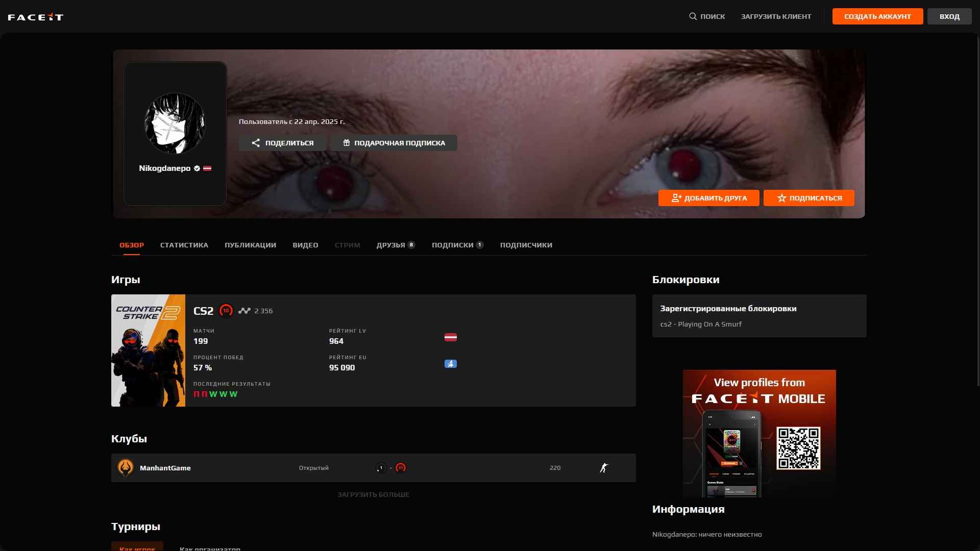
Task: Click the CS2 game title
Action: tap(203, 311)
